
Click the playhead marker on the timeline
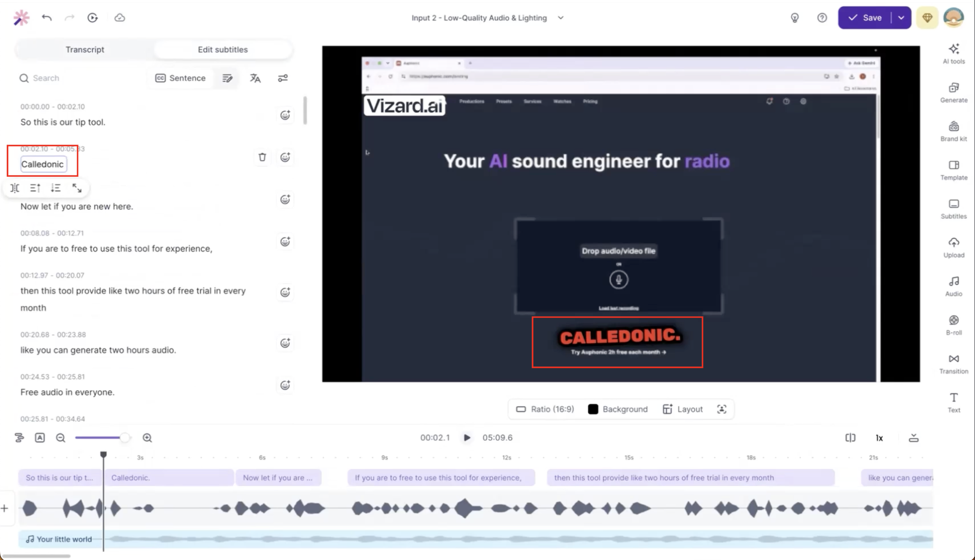(x=103, y=455)
